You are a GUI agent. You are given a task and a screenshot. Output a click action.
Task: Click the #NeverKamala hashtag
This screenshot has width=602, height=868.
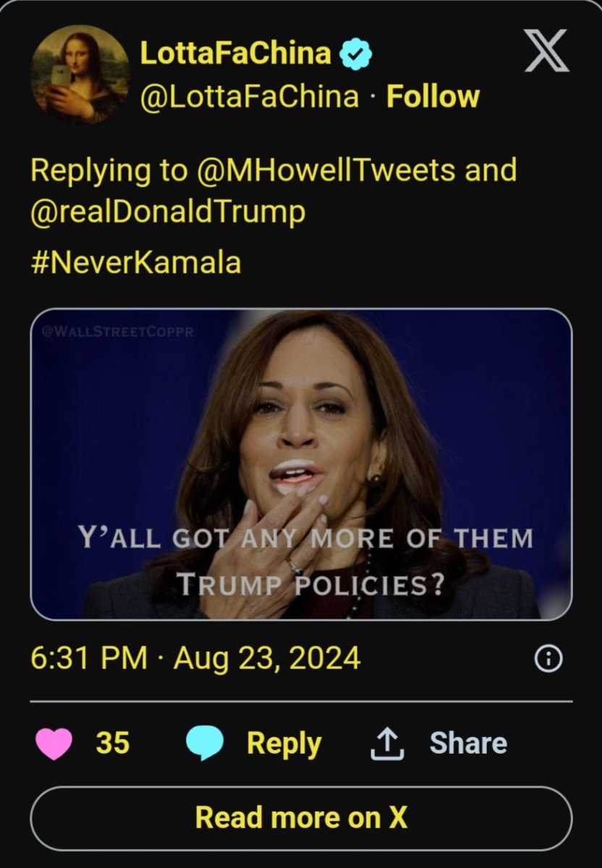[x=136, y=262]
